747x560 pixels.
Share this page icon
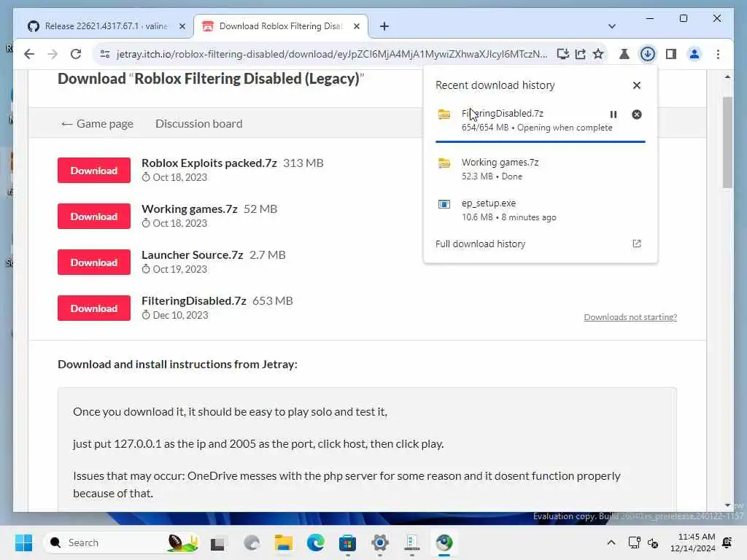[580, 54]
